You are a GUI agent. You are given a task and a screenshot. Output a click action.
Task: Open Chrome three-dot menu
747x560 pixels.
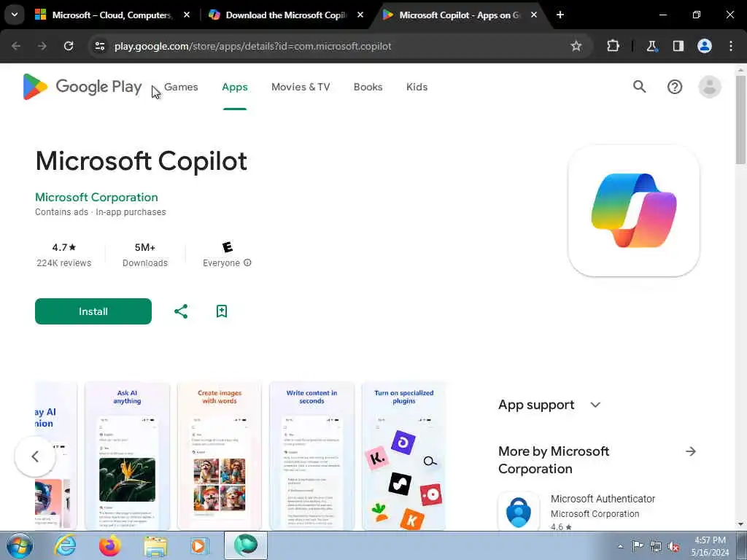click(731, 46)
